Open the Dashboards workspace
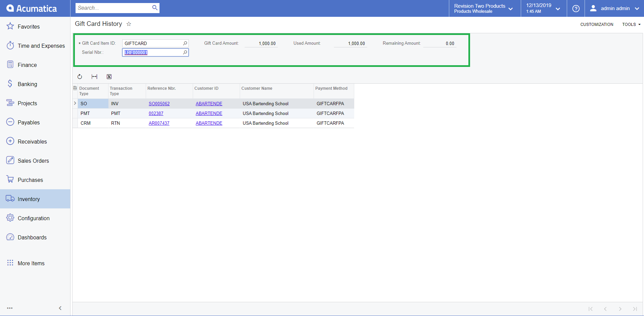 point(35,237)
